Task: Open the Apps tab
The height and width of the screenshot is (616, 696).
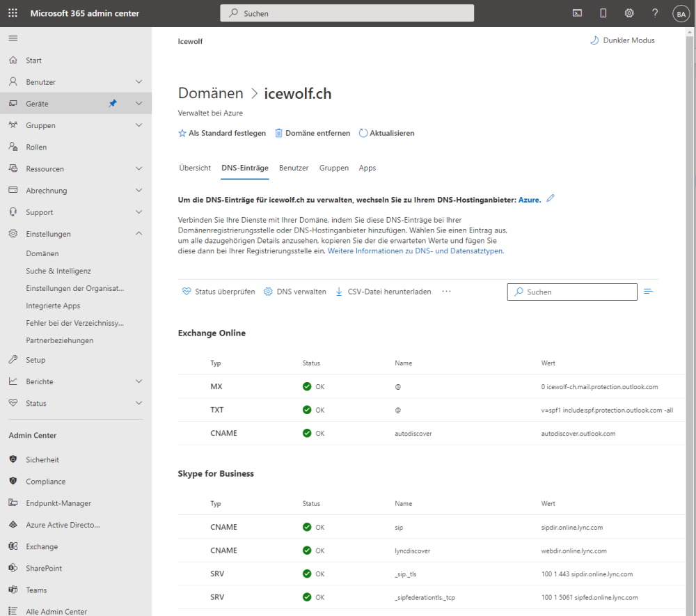Action: click(x=367, y=168)
